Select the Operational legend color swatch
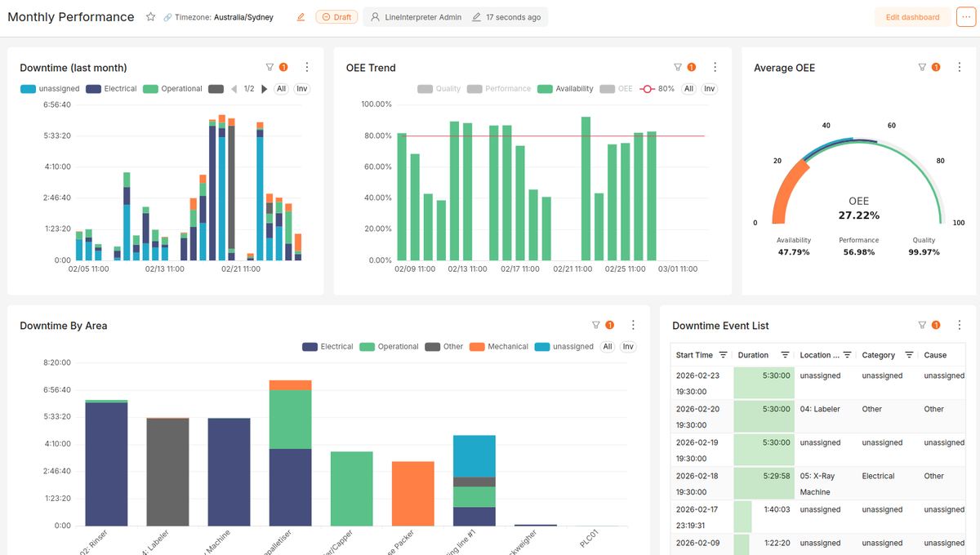Screen dimensions: 980x555 coord(149,88)
